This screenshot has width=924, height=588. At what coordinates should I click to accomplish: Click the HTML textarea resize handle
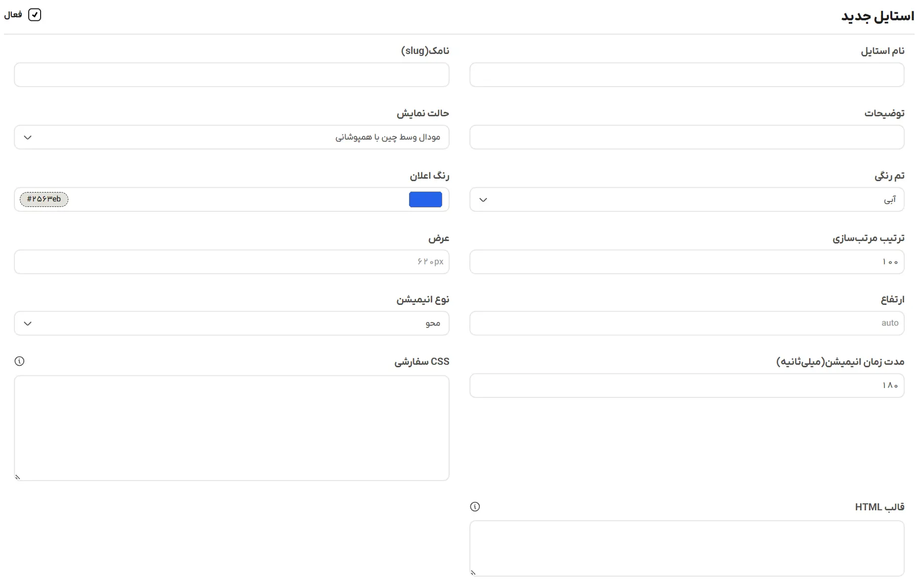473,573
